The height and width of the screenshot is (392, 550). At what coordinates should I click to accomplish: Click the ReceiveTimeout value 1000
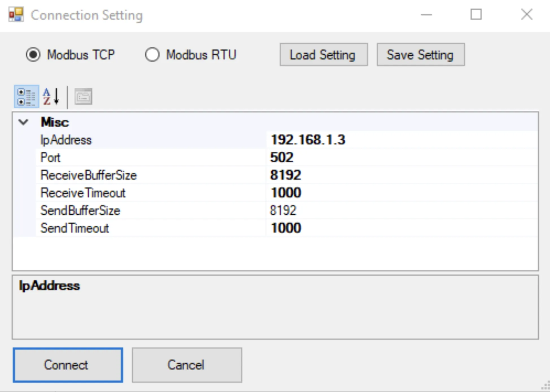pos(285,192)
